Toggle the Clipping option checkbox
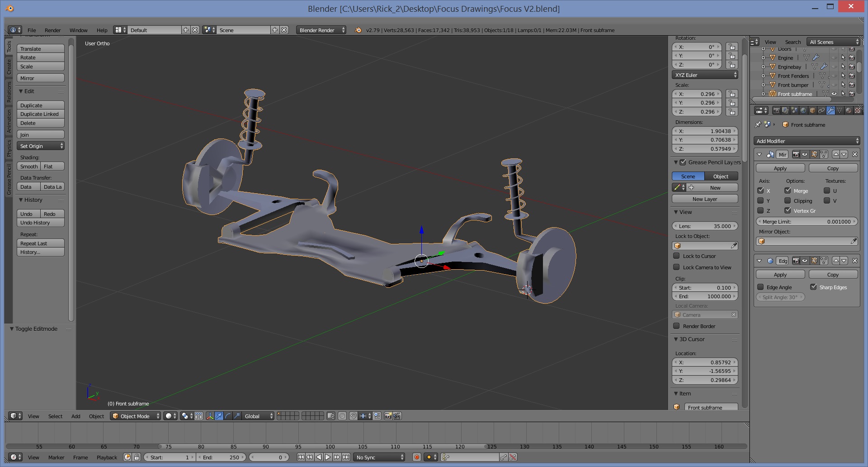868x467 pixels. point(788,200)
